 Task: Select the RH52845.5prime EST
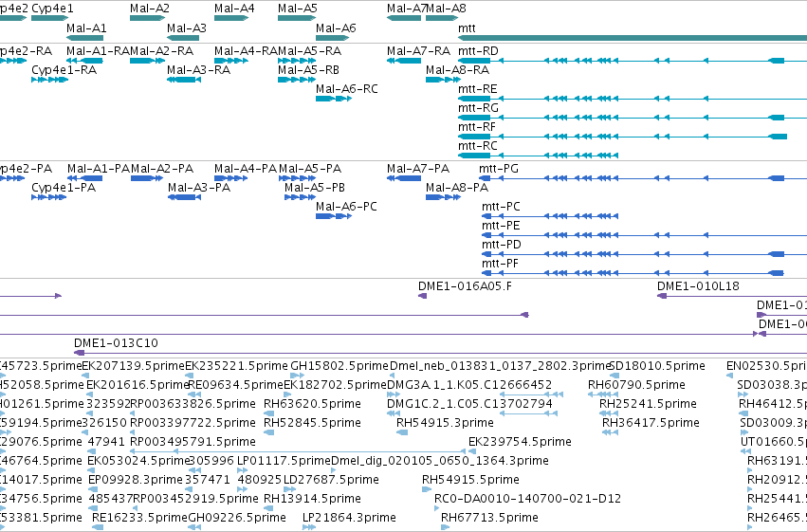(268, 432)
